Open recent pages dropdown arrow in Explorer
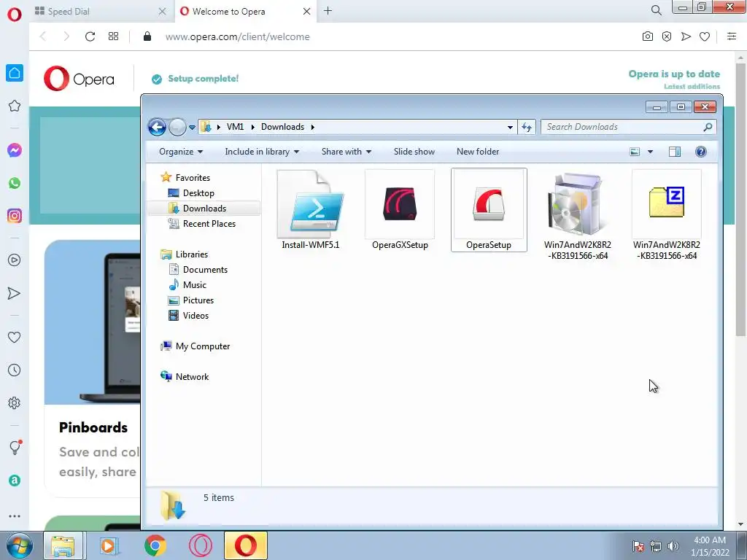 click(192, 127)
